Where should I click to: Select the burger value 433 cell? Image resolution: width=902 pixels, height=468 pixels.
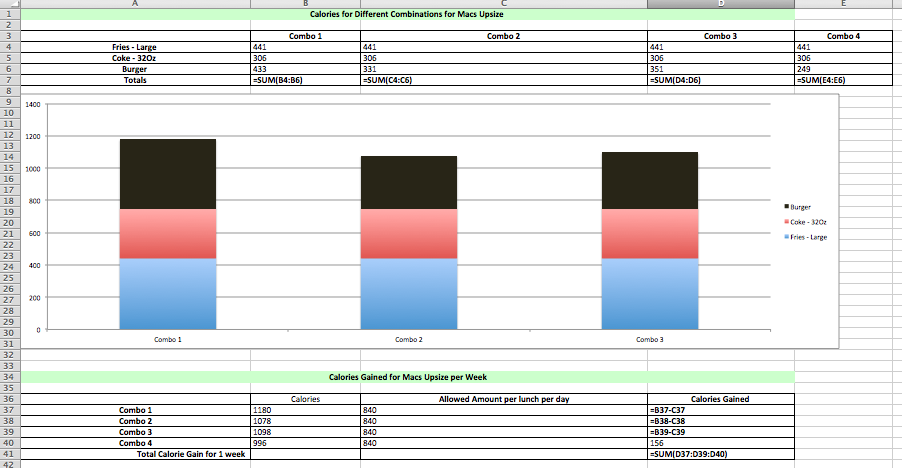[305, 69]
